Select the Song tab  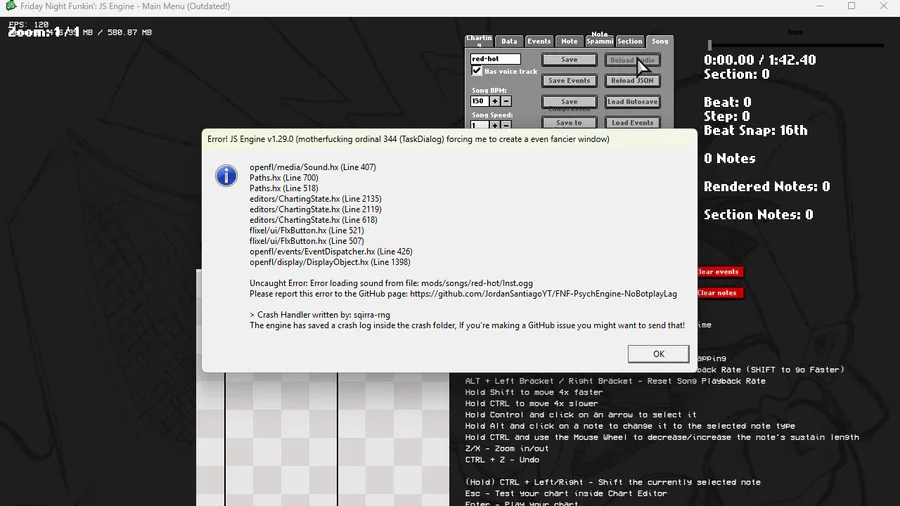point(660,41)
